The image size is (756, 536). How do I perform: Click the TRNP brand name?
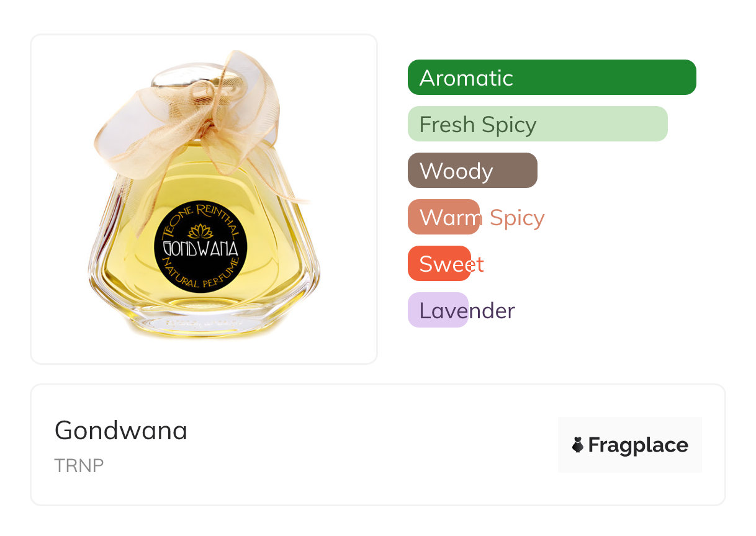coord(79,466)
